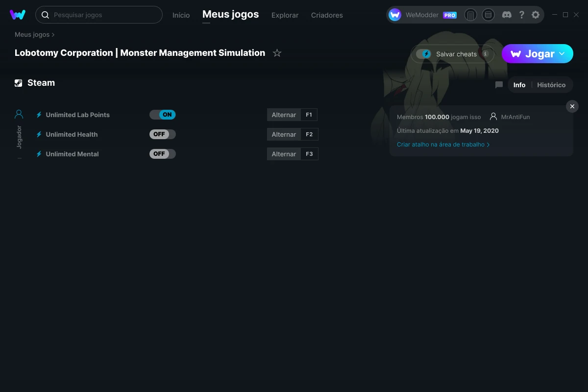
Task: Click the Unlimited Health label
Action: click(72, 134)
